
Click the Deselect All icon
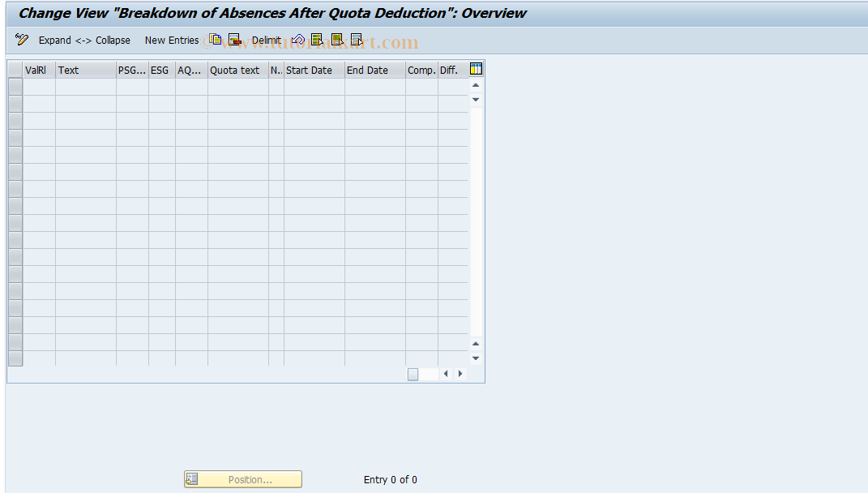tap(357, 40)
